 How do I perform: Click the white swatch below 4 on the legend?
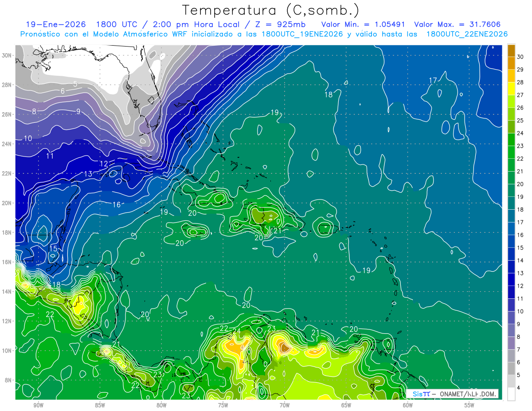(x=511, y=394)
